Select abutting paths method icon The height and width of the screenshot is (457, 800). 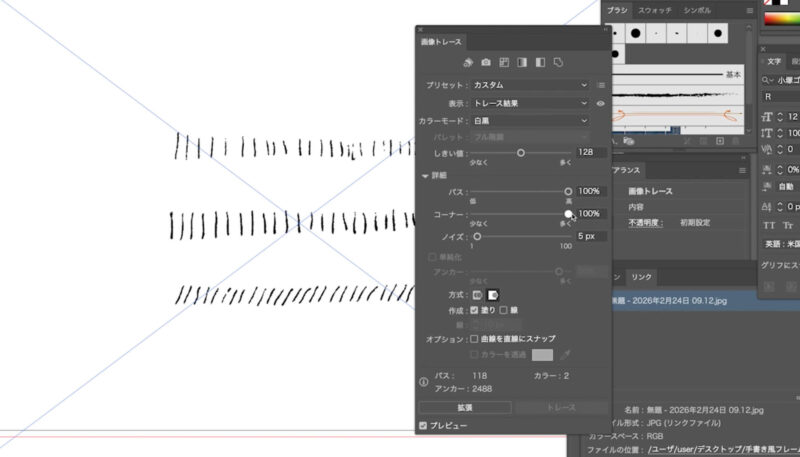point(477,295)
